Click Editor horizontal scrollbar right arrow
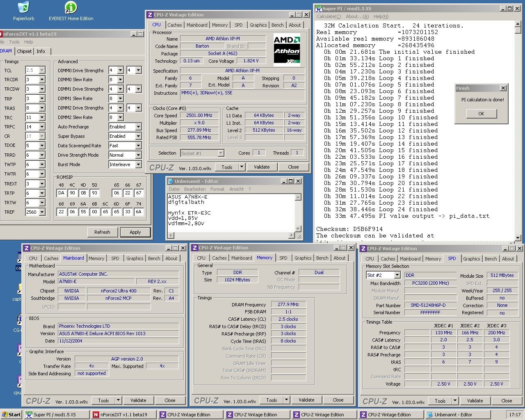Screen dimensions: 525x420 292,235
